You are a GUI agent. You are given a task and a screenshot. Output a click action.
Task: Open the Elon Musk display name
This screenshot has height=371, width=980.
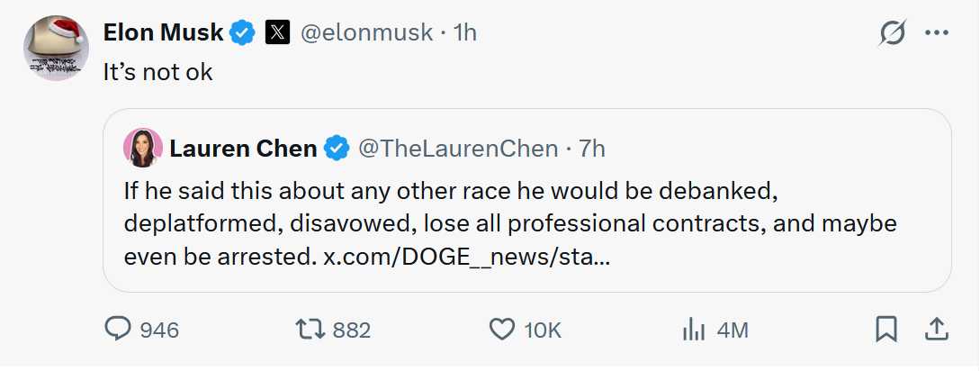[163, 33]
